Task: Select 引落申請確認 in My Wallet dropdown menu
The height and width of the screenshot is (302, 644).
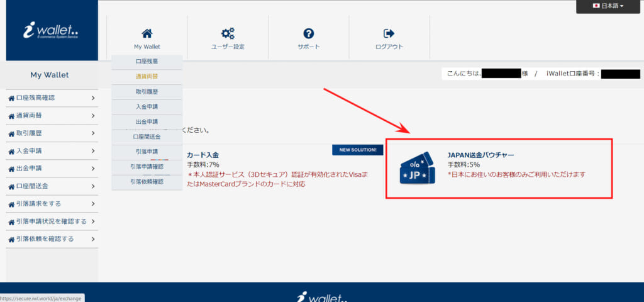Action: 147,166
